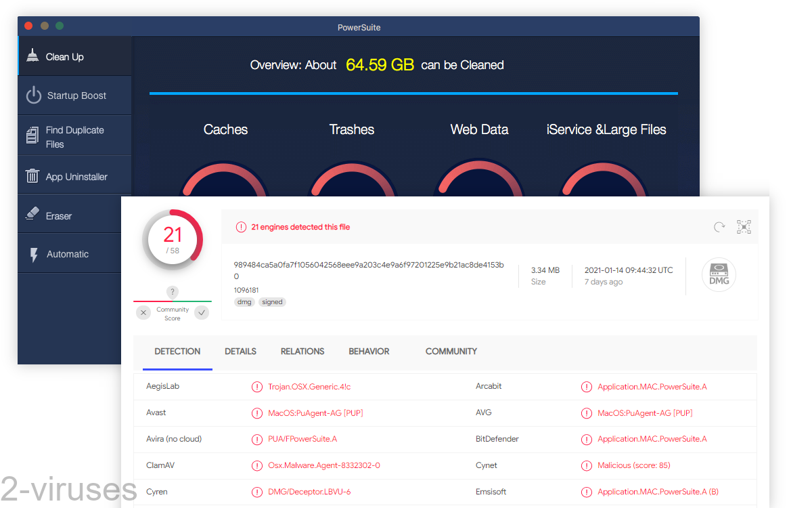This screenshot has height=508, width=812.
Task: Click the '3.34 MB' file size
Action: pos(545,270)
